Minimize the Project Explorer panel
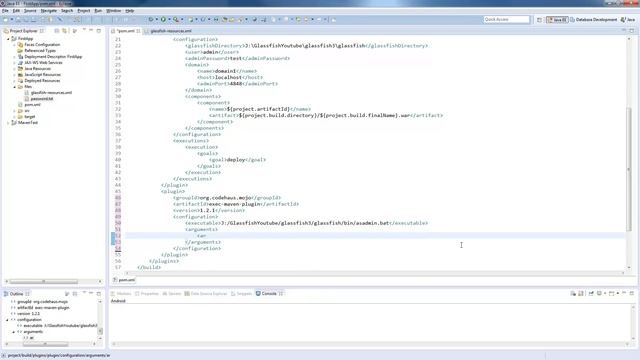Viewport: 640px width, 360px height. point(91,31)
